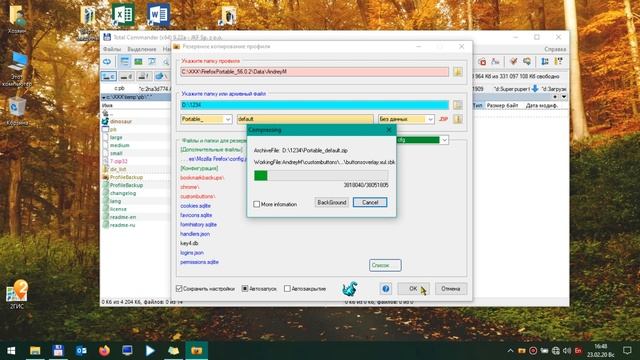This screenshot has height=360, width=640.
Task: Open help with the blue question mark button
Action: 385,289
